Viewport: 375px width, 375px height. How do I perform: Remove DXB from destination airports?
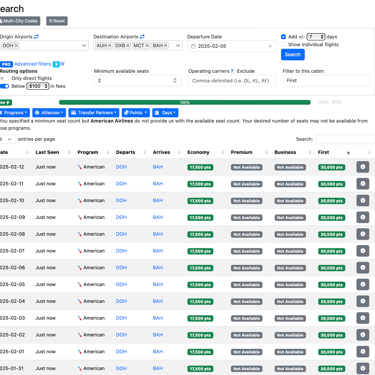pos(128,45)
